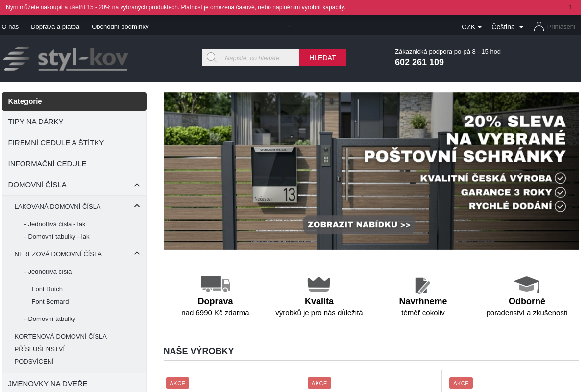Click the third AKCE product badge
The image size is (588, 392).
click(x=461, y=383)
